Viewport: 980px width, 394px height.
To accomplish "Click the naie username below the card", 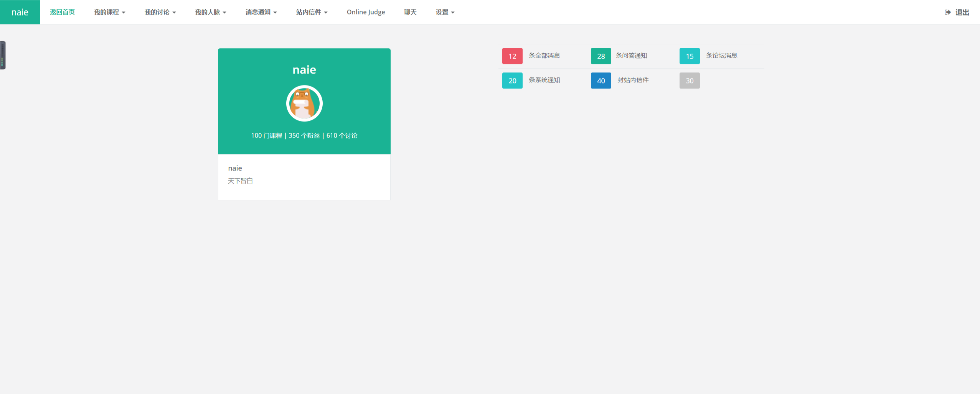I will coord(235,168).
